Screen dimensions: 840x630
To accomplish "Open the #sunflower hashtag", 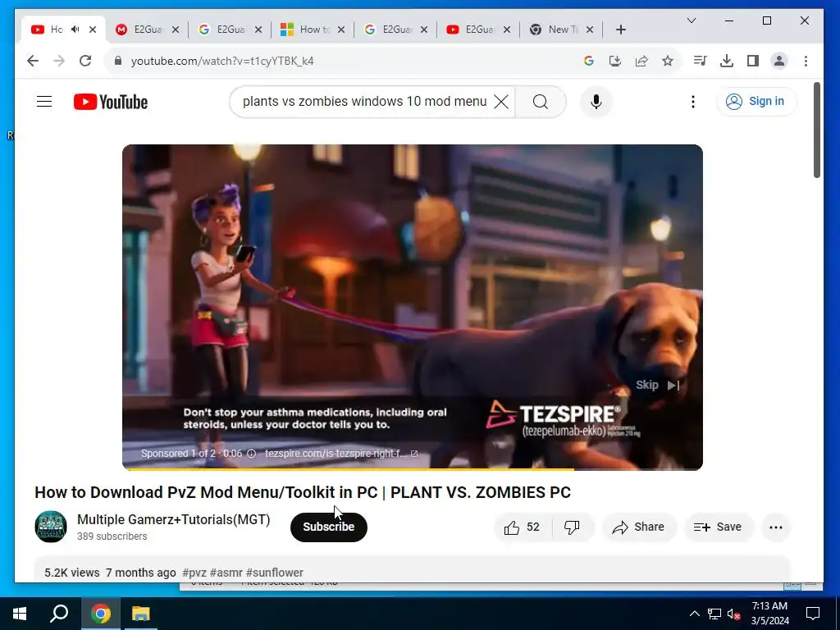I will pyautogui.click(x=274, y=572).
